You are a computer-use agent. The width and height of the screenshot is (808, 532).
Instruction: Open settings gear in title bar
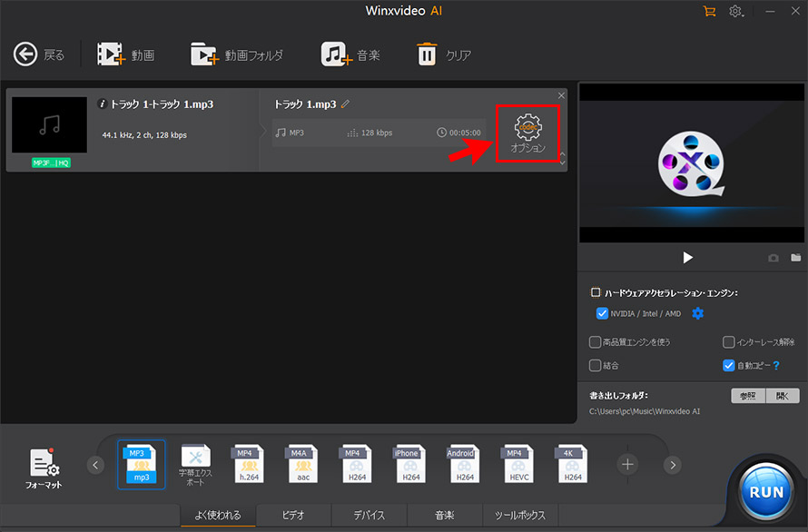pos(736,11)
